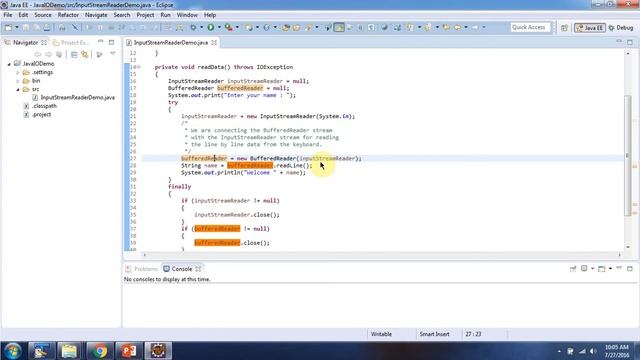640x360 pixels.
Task: Click Smart Insert in status bar
Action: (434, 334)
